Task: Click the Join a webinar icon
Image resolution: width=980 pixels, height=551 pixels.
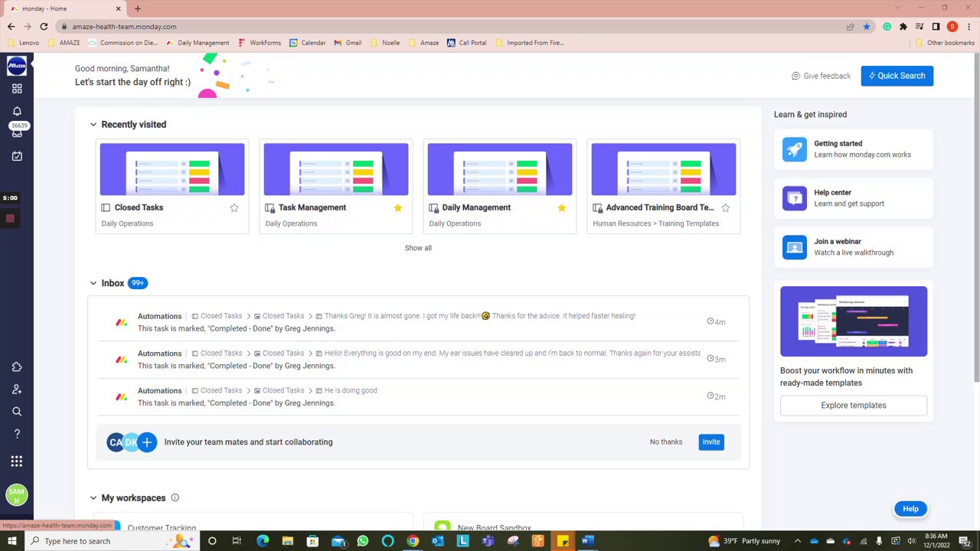Action: coord(795,247)
